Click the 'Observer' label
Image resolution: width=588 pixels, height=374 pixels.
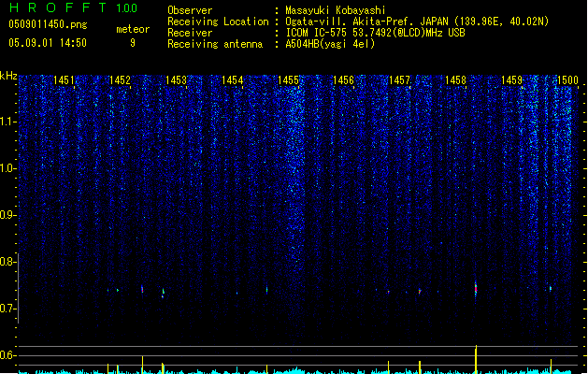click(x=190, y=10)
